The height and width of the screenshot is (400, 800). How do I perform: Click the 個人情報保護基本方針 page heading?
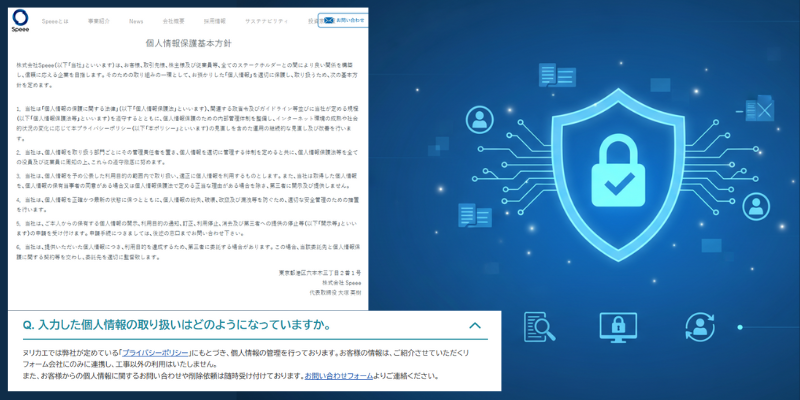pos(188,43)
